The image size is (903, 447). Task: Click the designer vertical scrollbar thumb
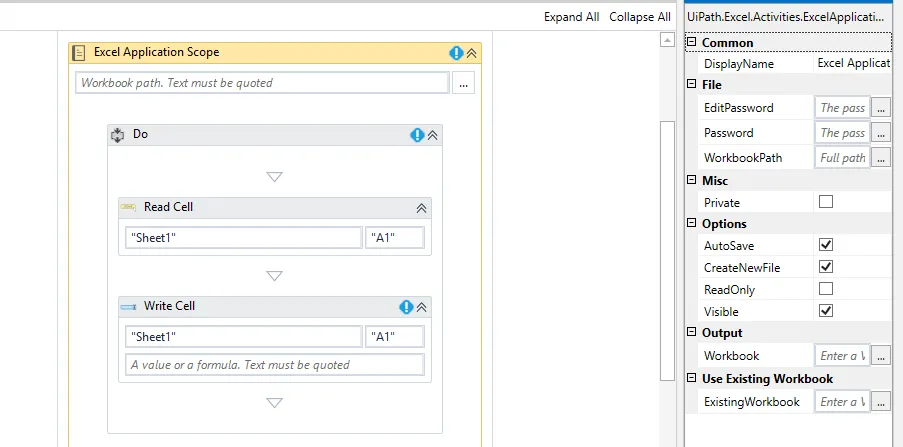[x=667, y=251]
